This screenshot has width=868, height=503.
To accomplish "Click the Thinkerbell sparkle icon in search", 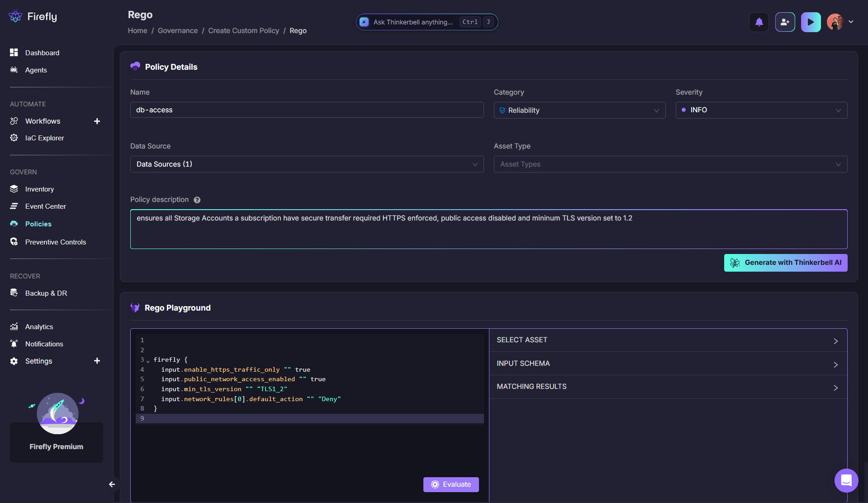I will [364, 22].
